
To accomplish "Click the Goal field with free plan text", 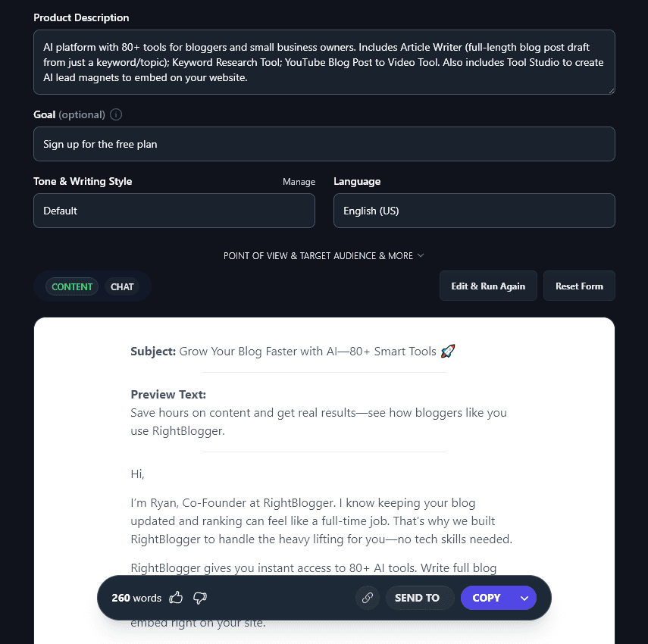I will pos(324,143).
